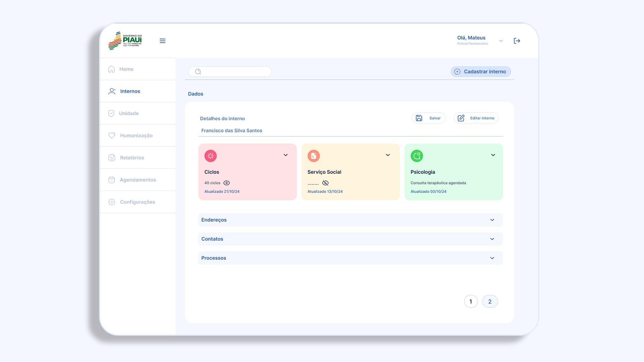
Task: Go to page 2 in pagination
Action: [490, 302]
